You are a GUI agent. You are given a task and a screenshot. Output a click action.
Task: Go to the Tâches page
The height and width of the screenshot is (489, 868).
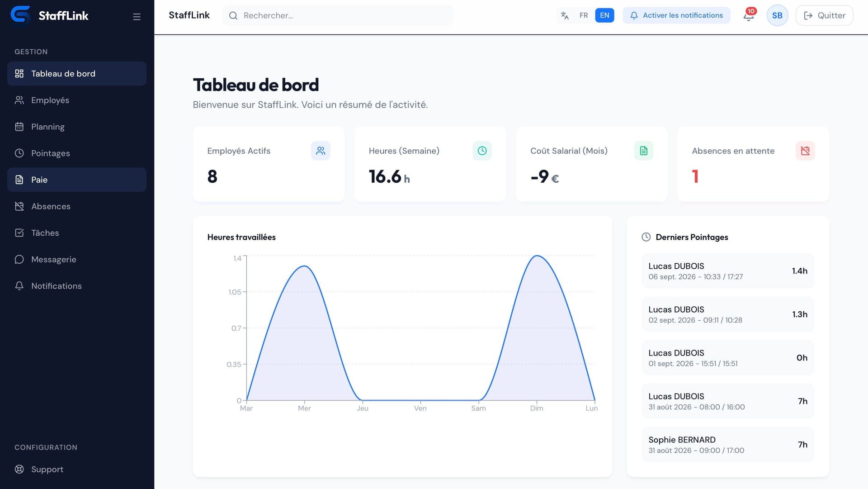[x=77, y=233]
